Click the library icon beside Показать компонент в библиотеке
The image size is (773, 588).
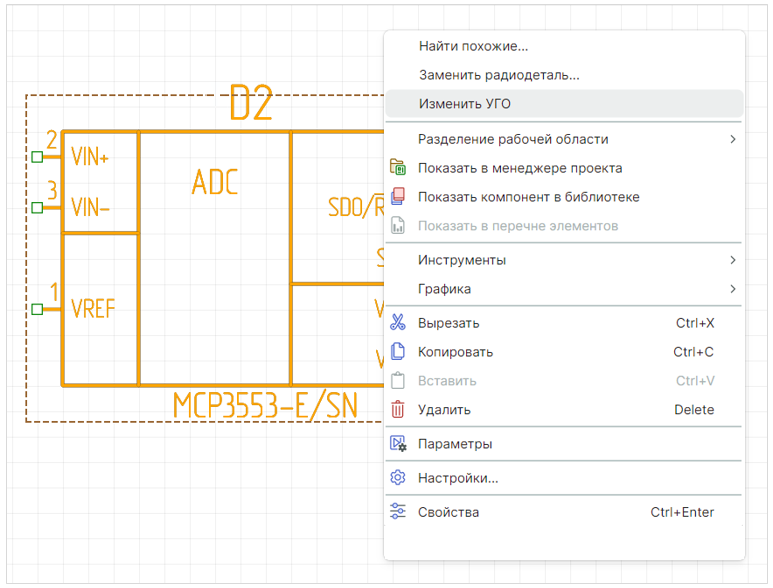(398, 197)
